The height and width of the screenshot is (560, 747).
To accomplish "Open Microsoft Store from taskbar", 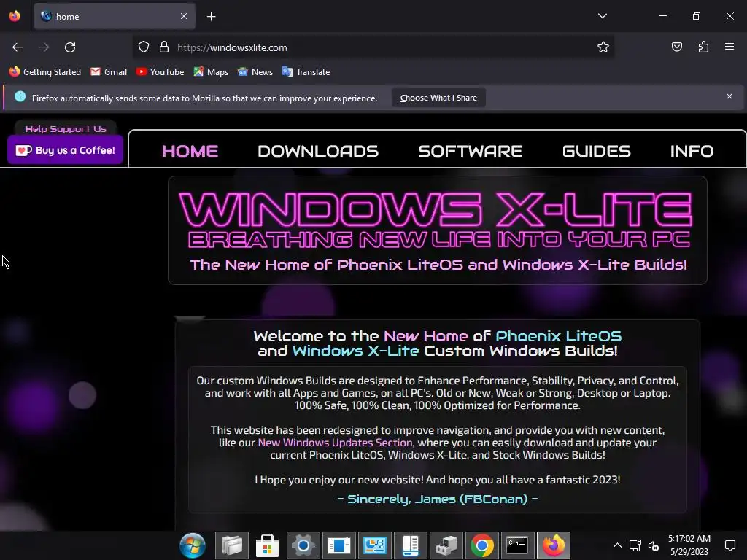I will tap(267, 545).
